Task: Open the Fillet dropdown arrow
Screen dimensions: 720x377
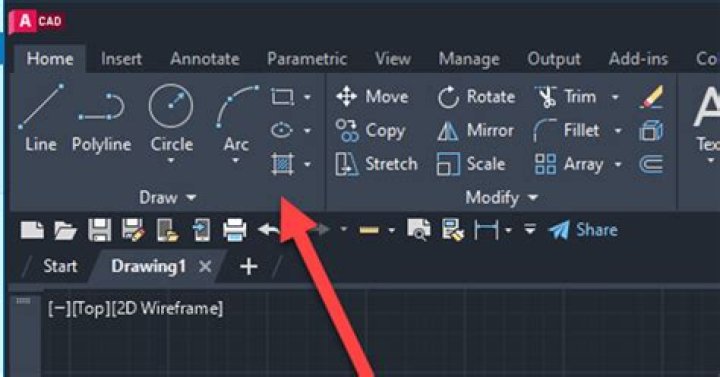Action: click(618, 131)
